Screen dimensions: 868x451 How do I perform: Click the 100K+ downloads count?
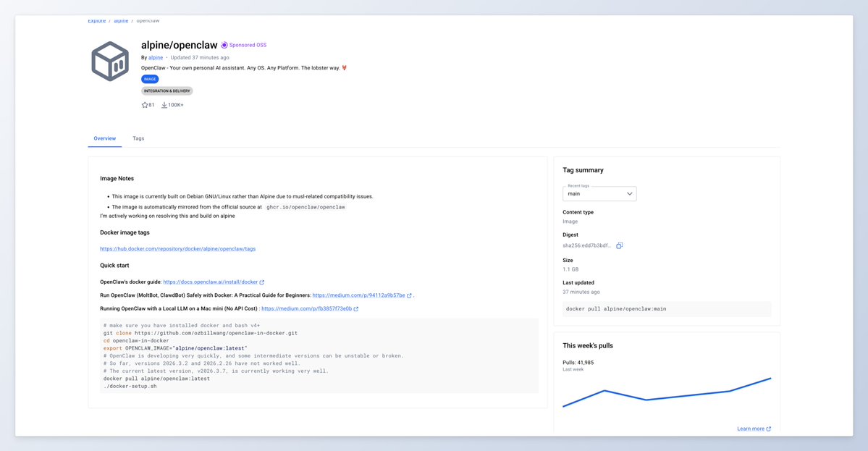(x=176, y=105)
